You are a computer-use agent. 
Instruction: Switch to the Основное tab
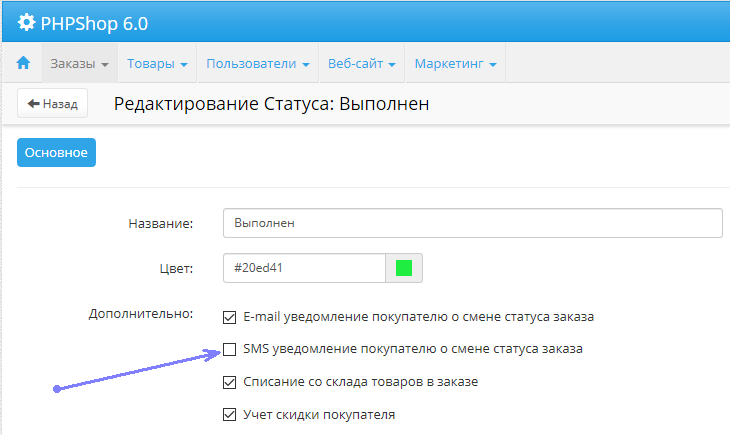tap(56, 152)
